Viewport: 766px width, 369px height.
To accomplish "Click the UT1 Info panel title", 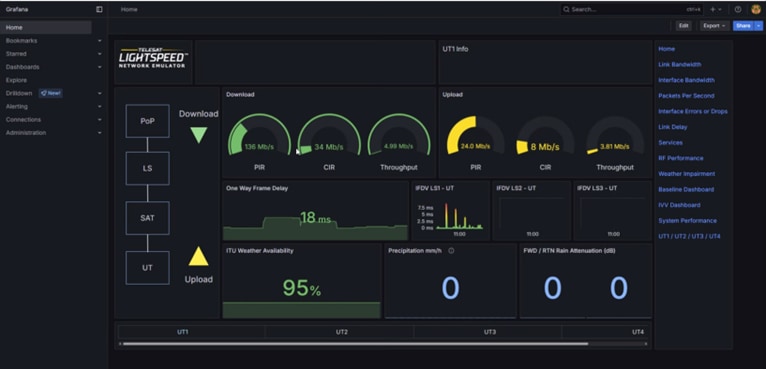I will [x=455, y=49].
